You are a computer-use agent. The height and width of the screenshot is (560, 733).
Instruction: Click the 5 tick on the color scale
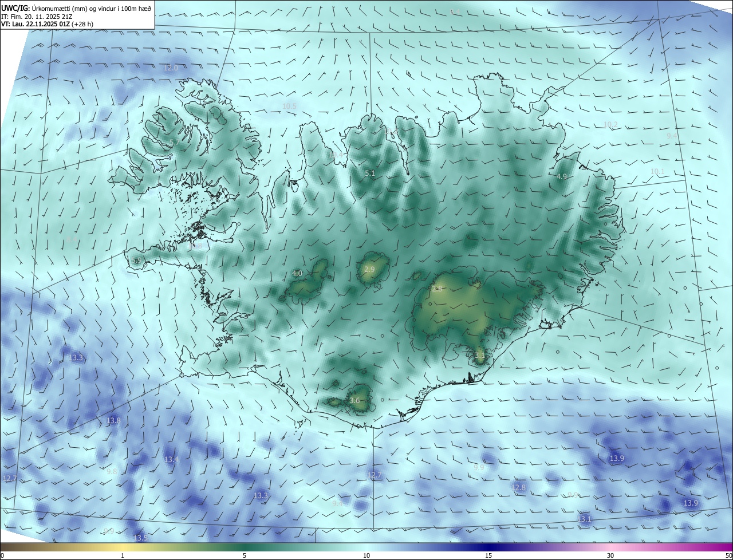pyautogui.click(x=245, y=555)
